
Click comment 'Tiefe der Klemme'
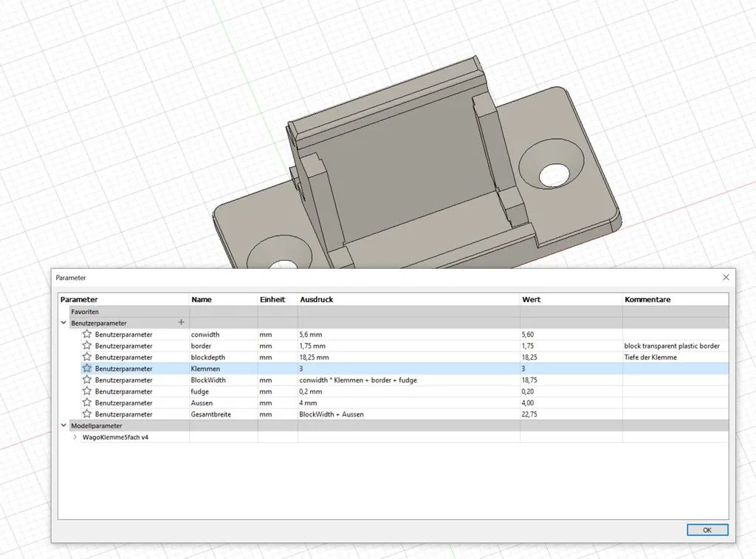650,357
